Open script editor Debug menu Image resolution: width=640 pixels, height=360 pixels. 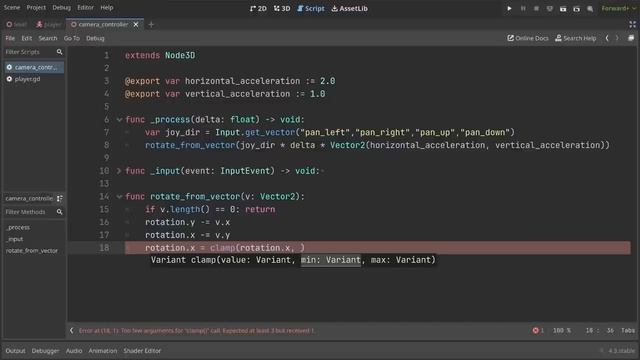coord(95,38)
